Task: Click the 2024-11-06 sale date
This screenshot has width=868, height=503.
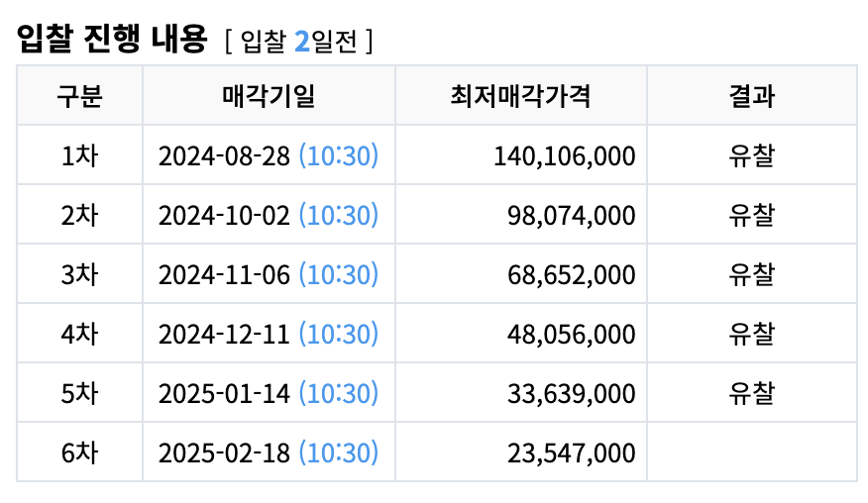Action: coord(224,274)
